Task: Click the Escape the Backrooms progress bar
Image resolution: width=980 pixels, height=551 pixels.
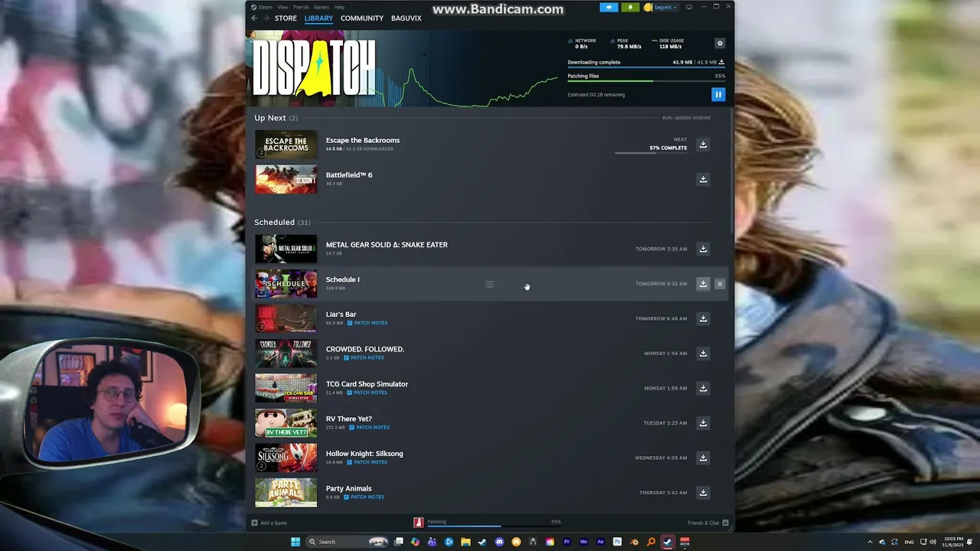Action: coord(651,153)
